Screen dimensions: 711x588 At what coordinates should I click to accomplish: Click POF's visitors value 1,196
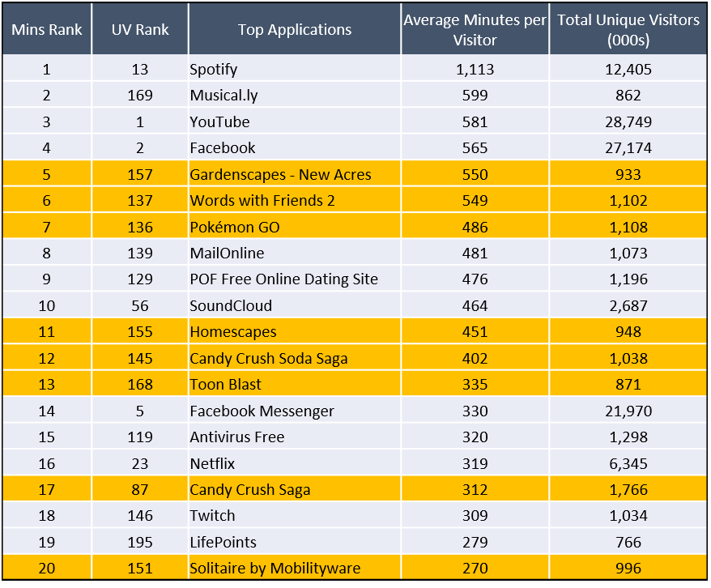pos(628,279)
